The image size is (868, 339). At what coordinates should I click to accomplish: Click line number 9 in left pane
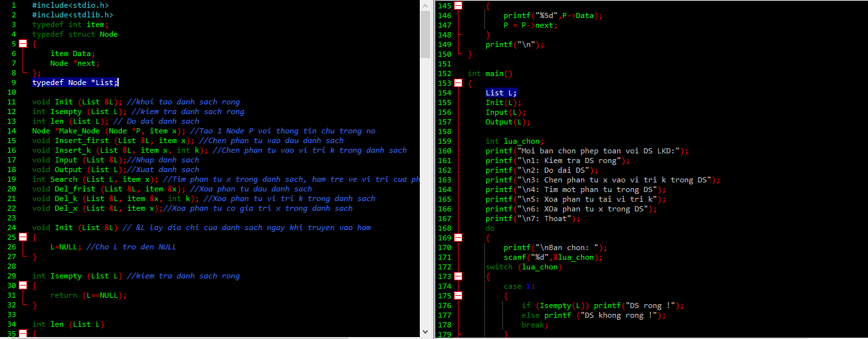(x=14, y=82)
